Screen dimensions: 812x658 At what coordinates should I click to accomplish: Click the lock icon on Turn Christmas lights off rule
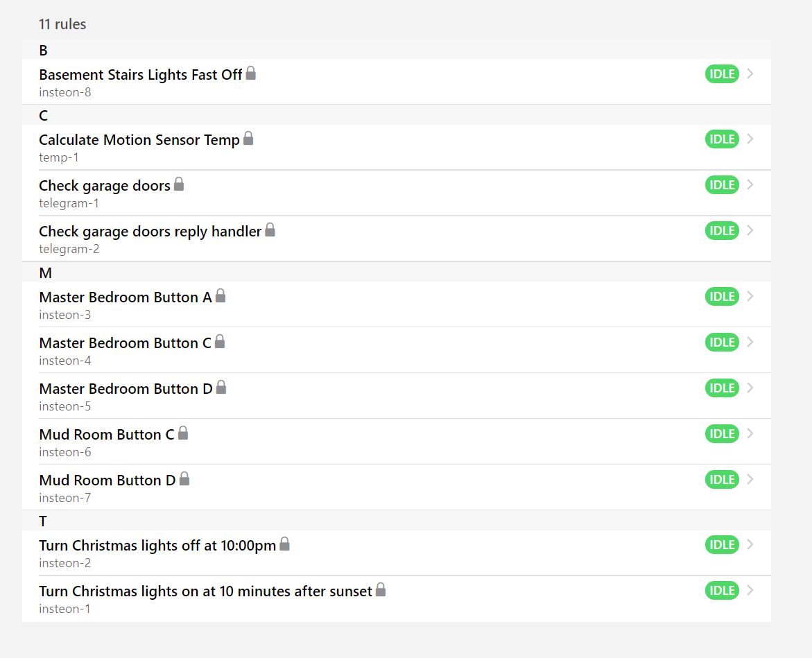[x=284, y=544]
